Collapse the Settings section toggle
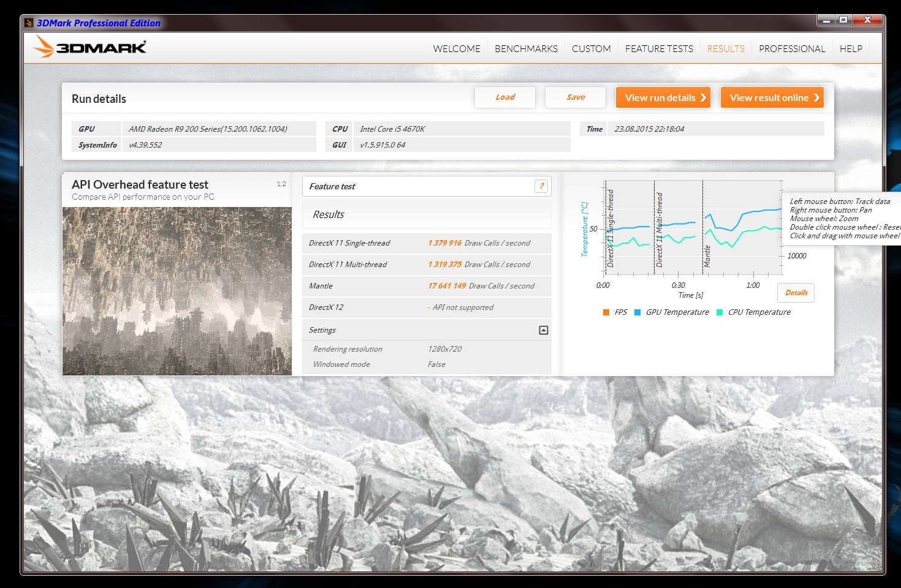The image size is (901, 588). (x=543, y=330)
